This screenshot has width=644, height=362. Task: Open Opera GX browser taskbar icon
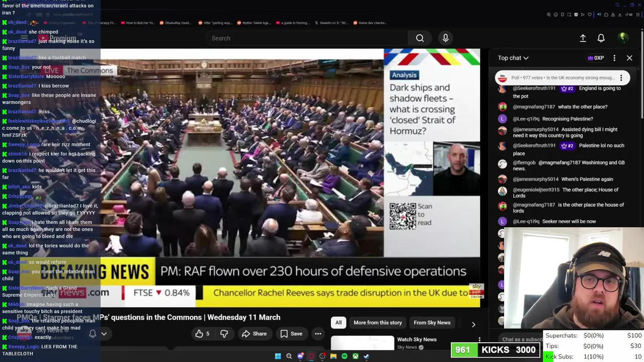click(311, 356)
